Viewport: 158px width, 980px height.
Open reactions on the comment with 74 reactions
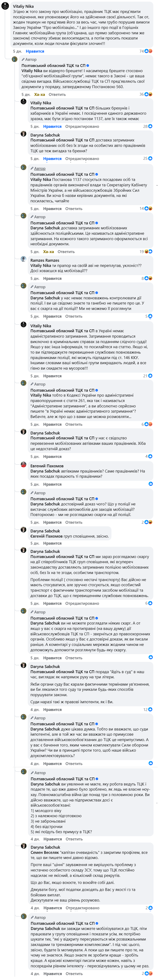pyautogui.click(x=148, y=51)
